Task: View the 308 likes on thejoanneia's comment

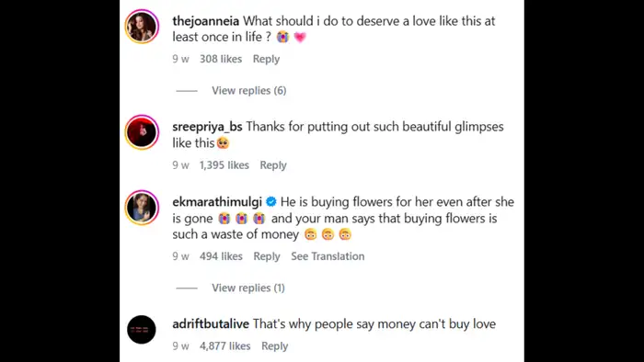Action: [221, 59]
